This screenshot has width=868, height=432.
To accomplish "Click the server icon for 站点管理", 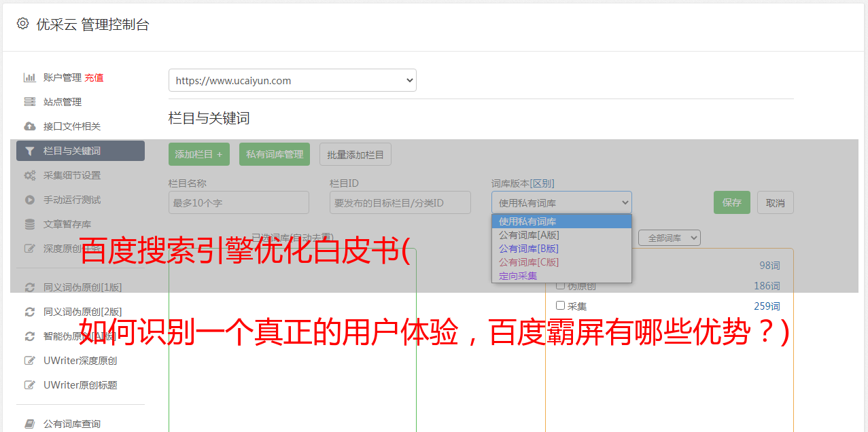I will pyautogui.click(x=30, y=102).
